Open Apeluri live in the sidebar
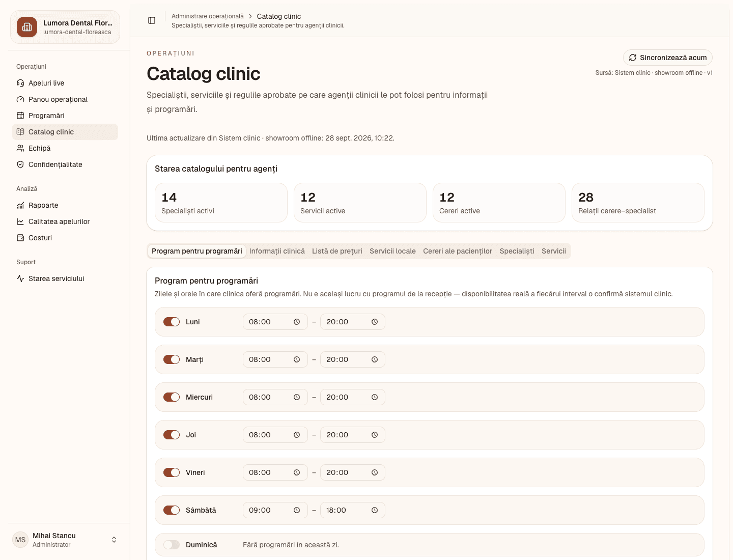This screenshot has height=560, width=733. 65,83
